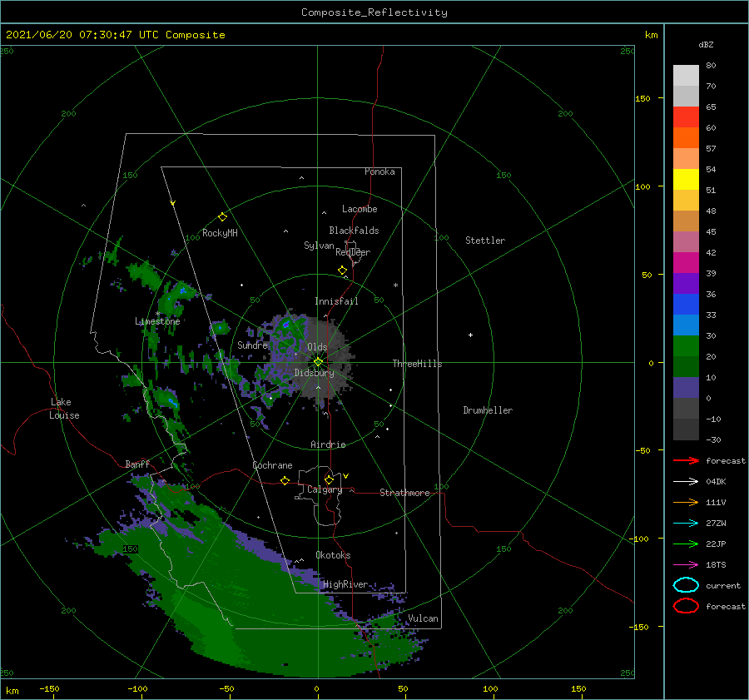Viewport: 749px width, 700px height.
Task: Click the current legend label text
Action: click(723, 585)
